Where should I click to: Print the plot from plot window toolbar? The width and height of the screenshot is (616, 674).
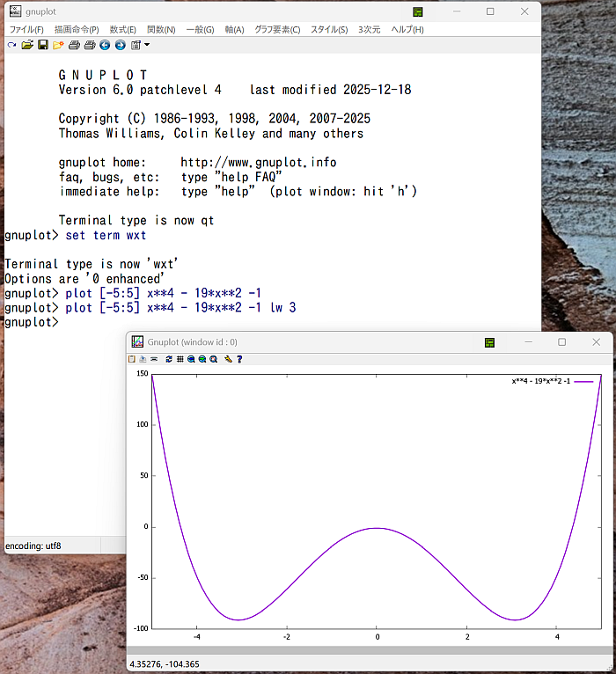[x=154, y=359]
